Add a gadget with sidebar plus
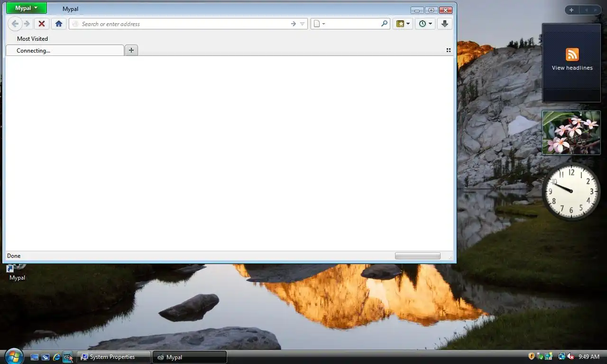The image size is (607, 364). point(571,10)
